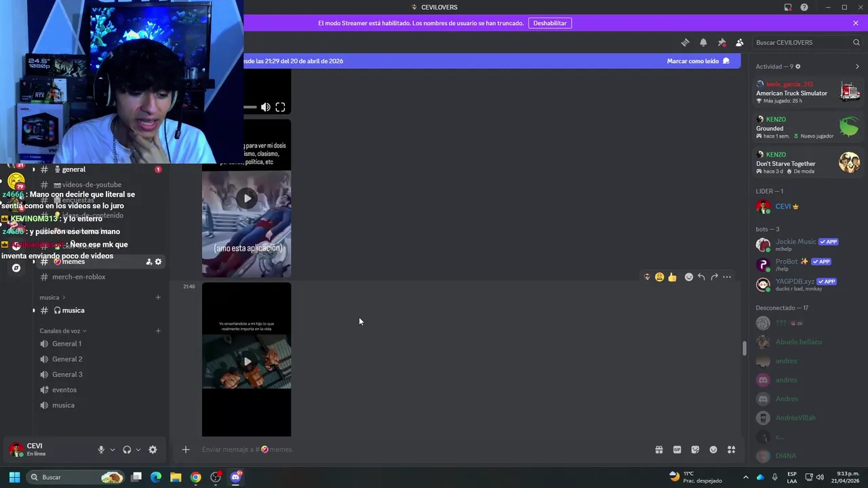The height and width of the screenshot is (488, 868).
Task: Expand the Actividad panel chevron
Action: click(x=857, y=66)
